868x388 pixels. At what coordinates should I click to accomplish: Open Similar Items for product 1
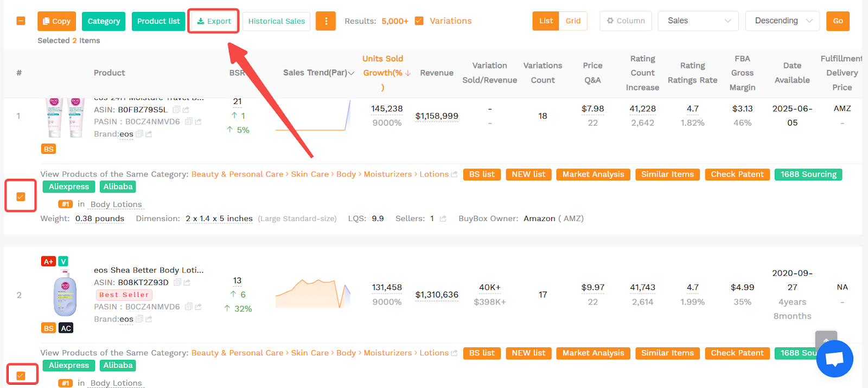pyautogui.click(x=667, y=174)
